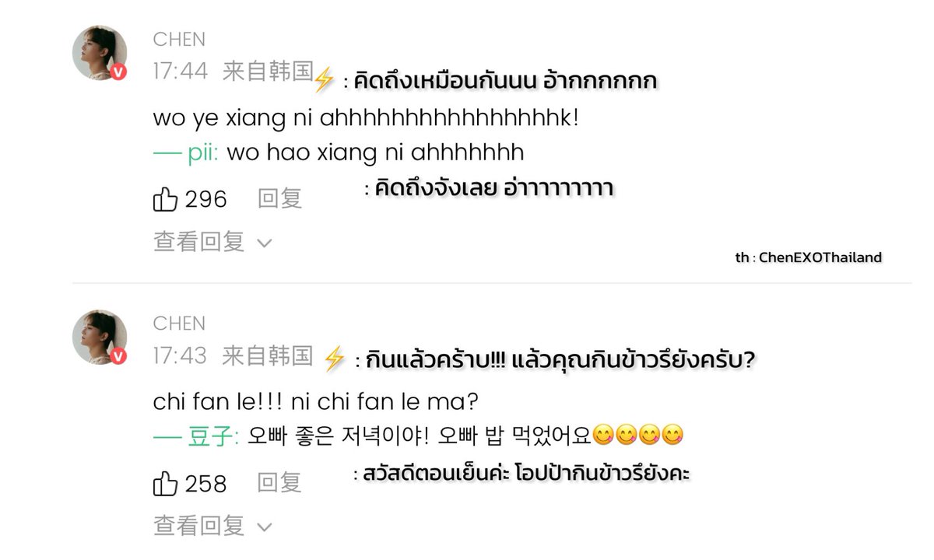934x560 pixels.
Task: Reply via 回复 next to 296 likes
Action: (x=279, y=199)
